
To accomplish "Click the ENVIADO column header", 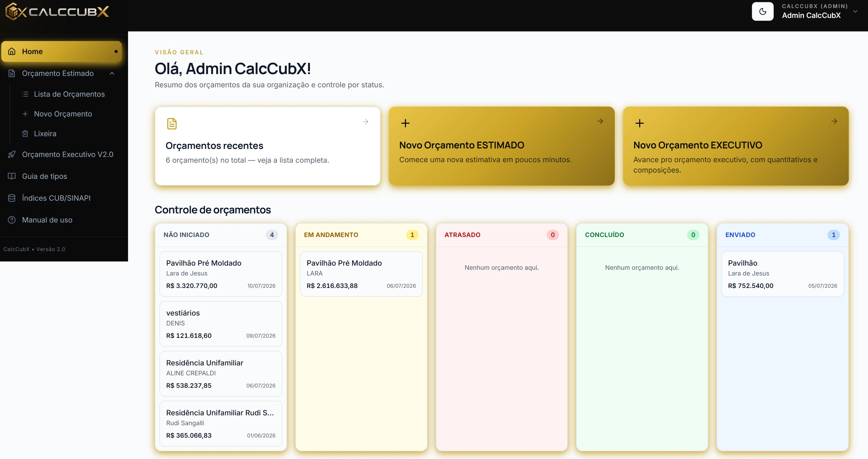I will pyautogui.click(x=782, y=235).
